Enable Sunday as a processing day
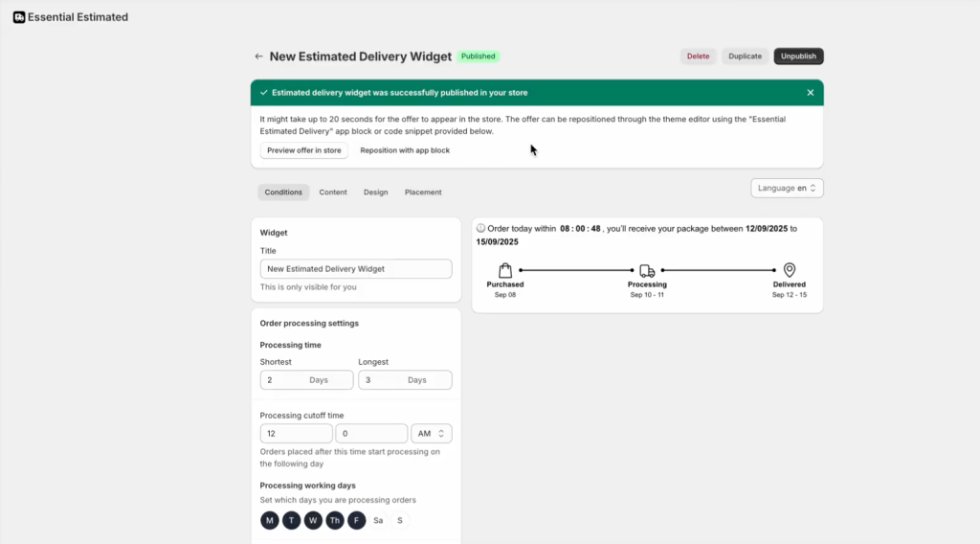This screenshot has height=544, width=980. coord(400,520)
